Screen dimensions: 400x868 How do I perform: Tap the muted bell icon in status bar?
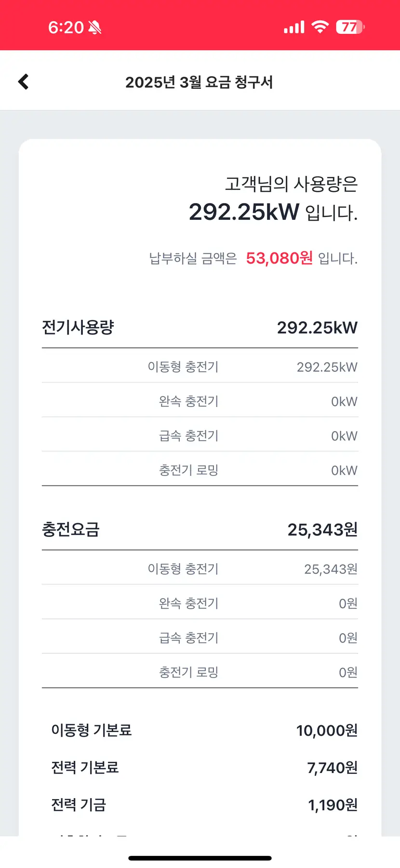pos(95,27)
